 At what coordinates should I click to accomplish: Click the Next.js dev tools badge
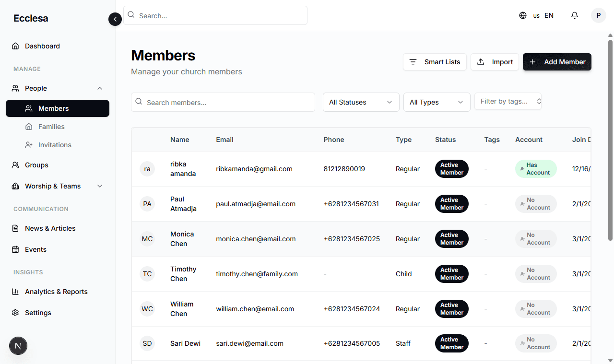(x=18, y=345)
